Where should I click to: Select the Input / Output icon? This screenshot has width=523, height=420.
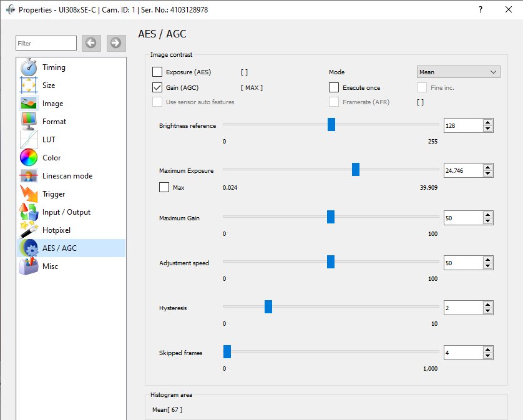click(29, 212)
